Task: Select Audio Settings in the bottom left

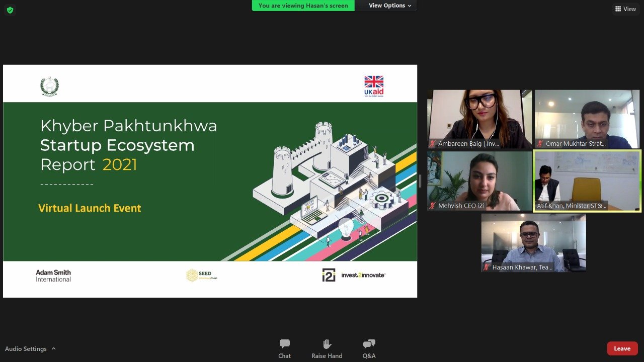Action: [26, 348]
